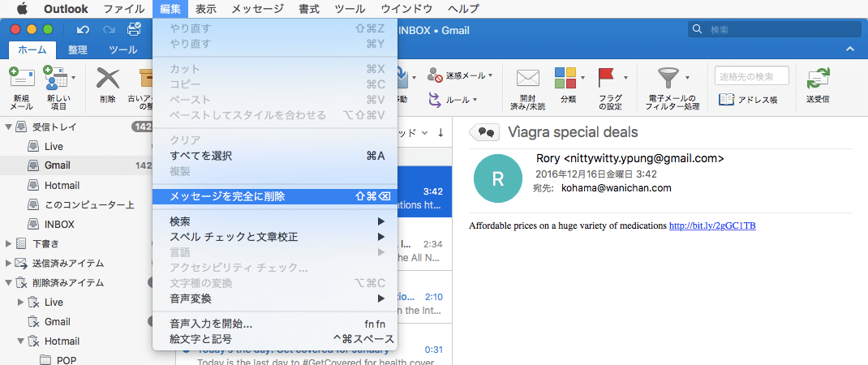The height and width of the screenshot is (365, 868).
Task: Open the アドレス帳 address book
Action: (x=748, y=100)
